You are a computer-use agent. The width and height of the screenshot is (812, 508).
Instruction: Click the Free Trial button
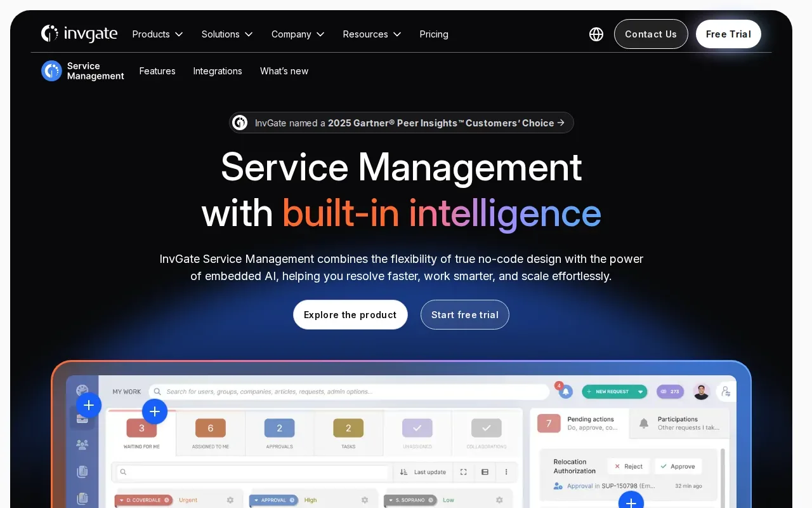click(x=728, y=34)
